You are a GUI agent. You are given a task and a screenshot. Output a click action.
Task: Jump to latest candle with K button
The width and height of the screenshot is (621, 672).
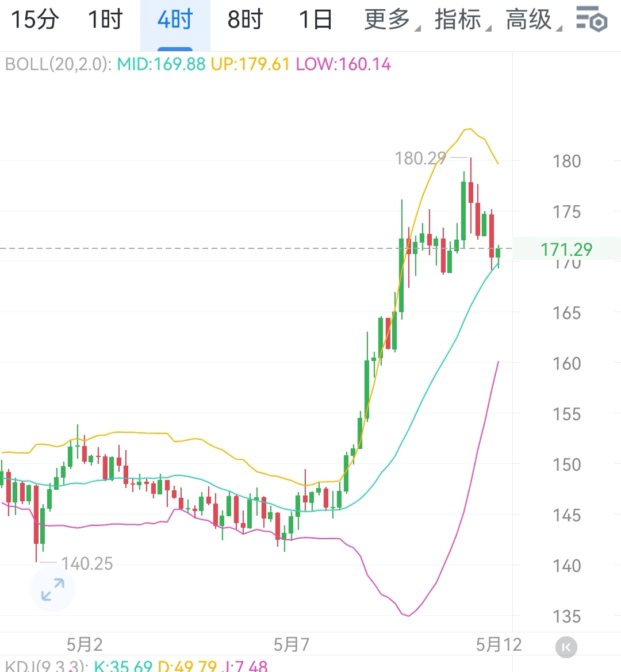(566, 647)
